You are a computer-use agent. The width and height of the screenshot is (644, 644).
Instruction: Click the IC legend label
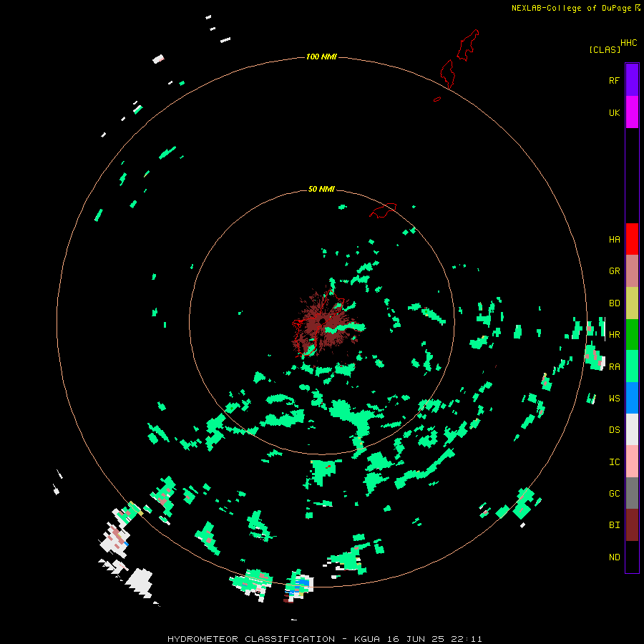[614, 462]
